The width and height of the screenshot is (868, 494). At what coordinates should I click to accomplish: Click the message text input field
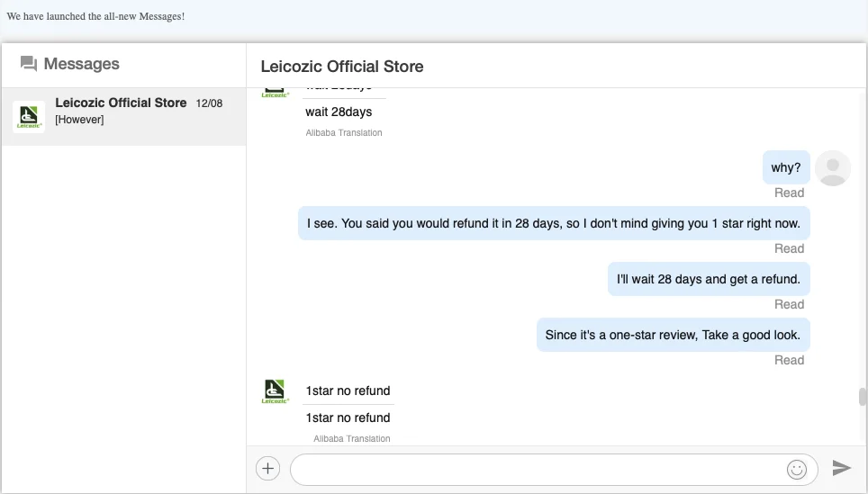554,470
